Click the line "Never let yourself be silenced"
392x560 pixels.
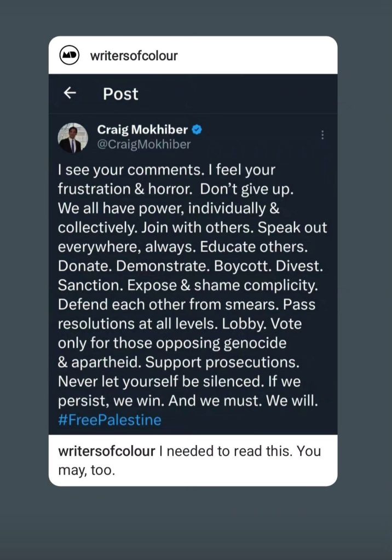179,381
